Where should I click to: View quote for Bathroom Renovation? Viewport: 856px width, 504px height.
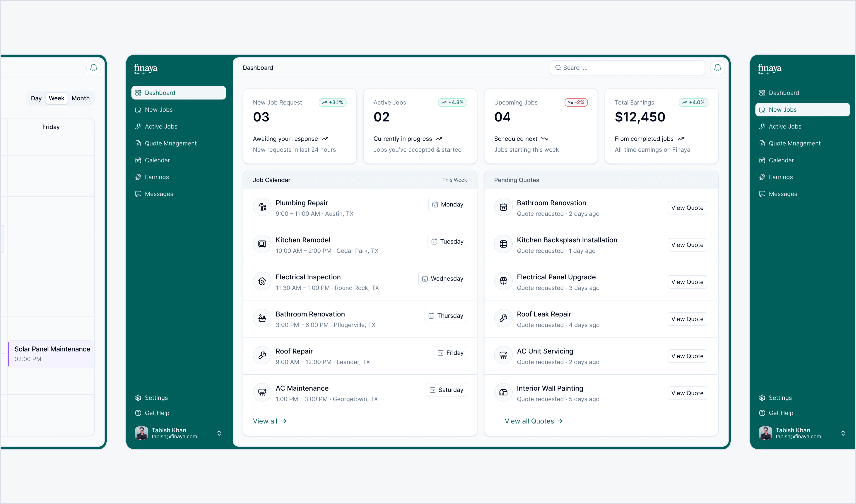point(687,208)
